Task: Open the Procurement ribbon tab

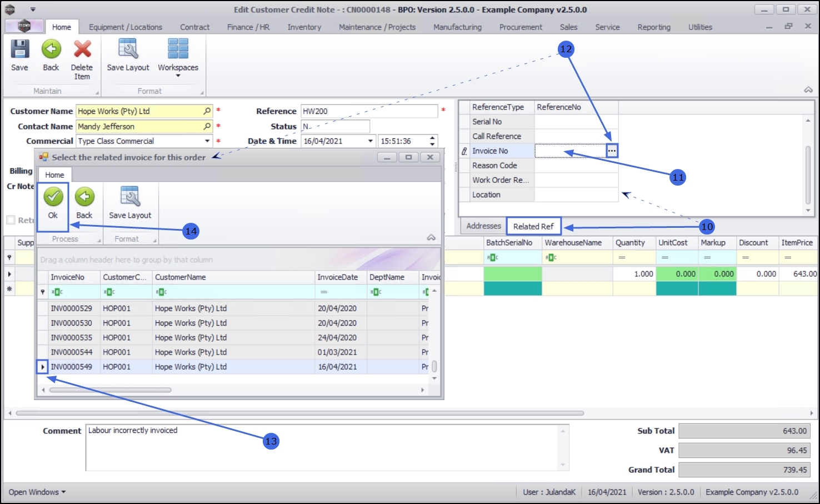Action: [x=521, y=27]
